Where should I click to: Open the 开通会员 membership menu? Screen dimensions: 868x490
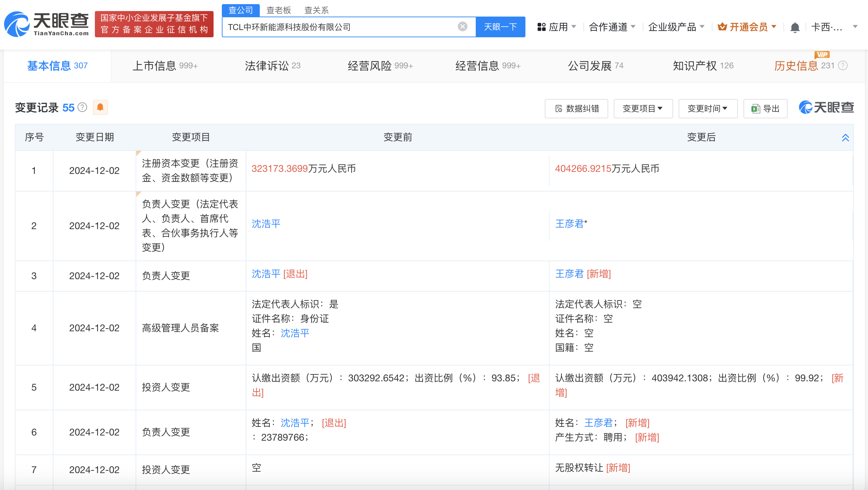[x=747, y=27]
